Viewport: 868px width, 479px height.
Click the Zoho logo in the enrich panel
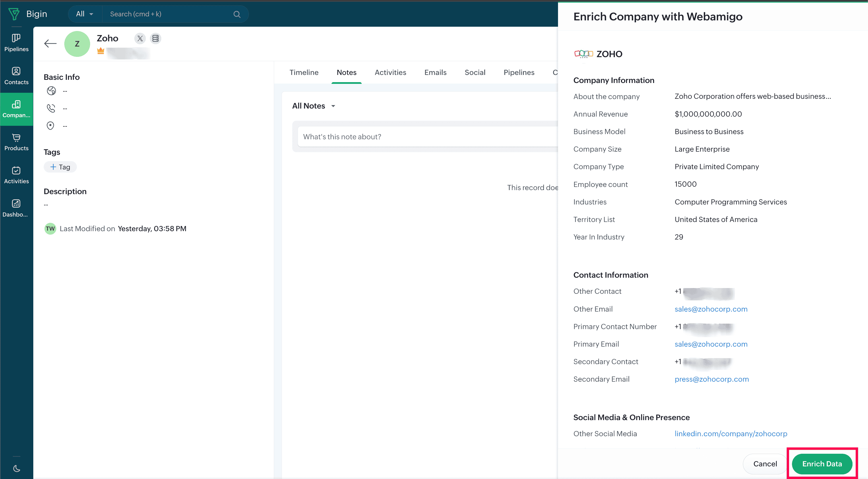[x=584, y=54]
